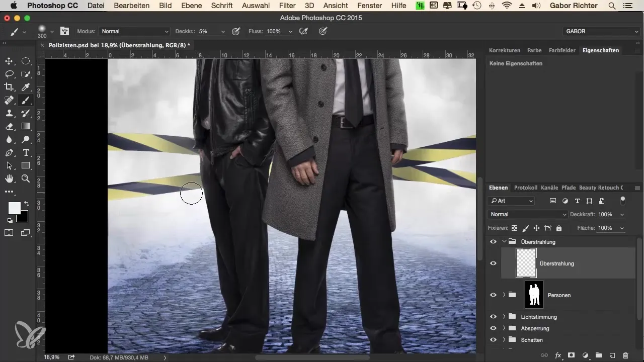Viewport: 644px width, 362px height.
Task: Switch to the Protokoll tab
Action: click(526, 188)
